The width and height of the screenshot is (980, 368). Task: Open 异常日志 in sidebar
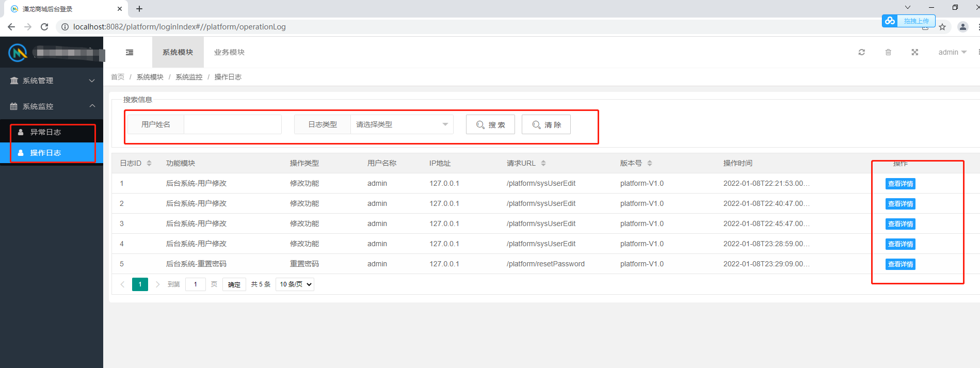tap(52, 132)
